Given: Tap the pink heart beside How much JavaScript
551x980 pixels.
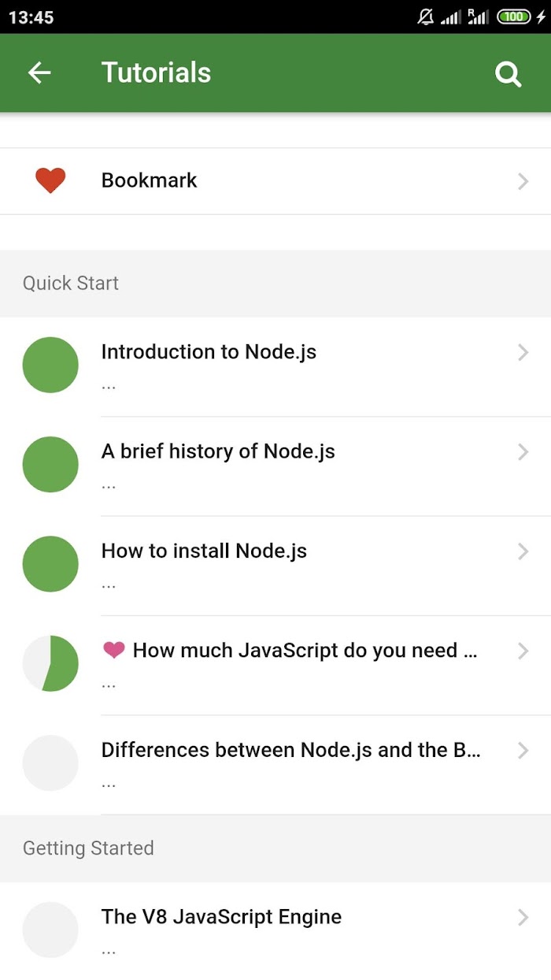Looking at the screenshot, I should [x=114, y=650].
